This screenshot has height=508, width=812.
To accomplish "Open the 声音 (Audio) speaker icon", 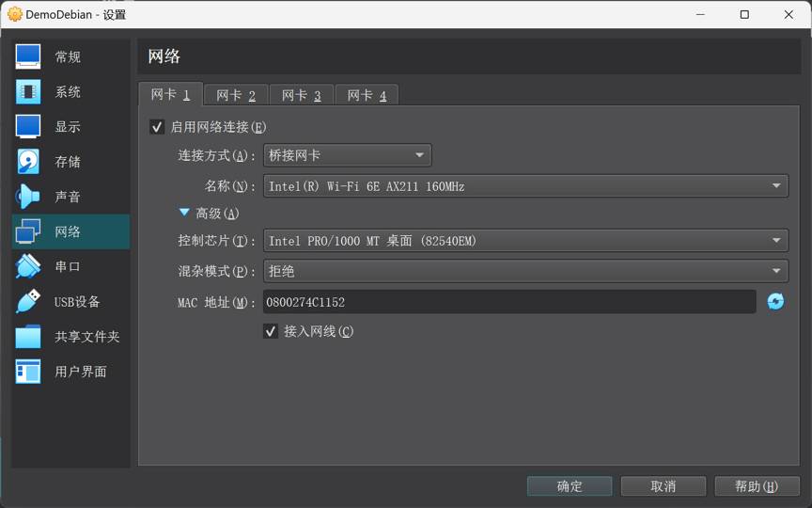I will tap(28, 197).
